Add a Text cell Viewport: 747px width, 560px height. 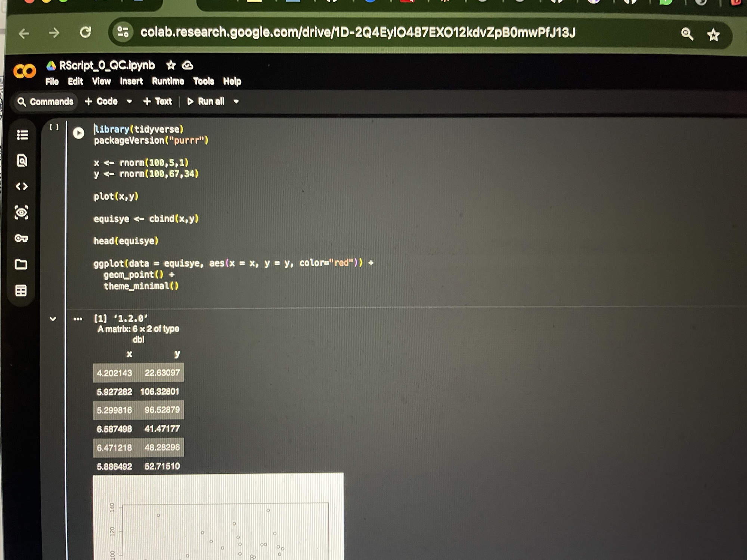[x=158, y=102]
